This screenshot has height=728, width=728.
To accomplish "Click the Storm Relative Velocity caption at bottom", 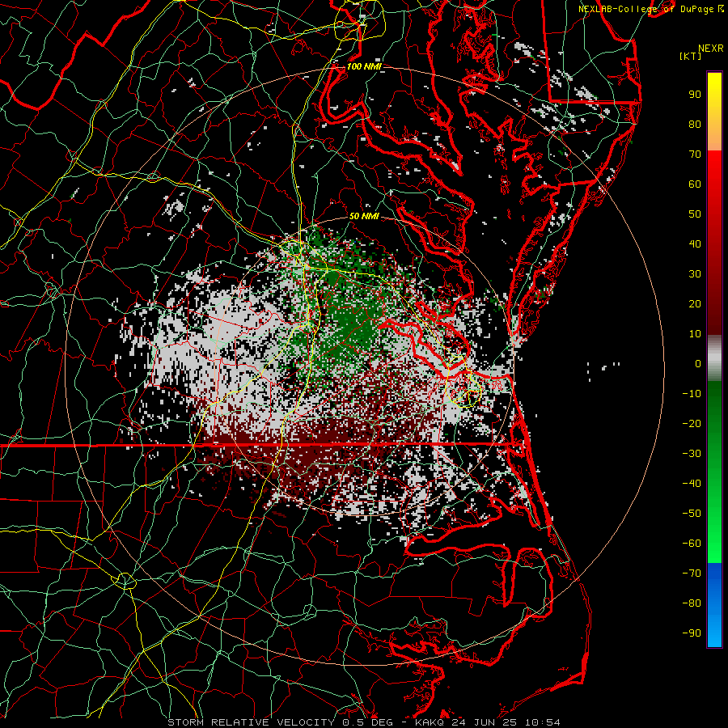I will pos(363,722).
